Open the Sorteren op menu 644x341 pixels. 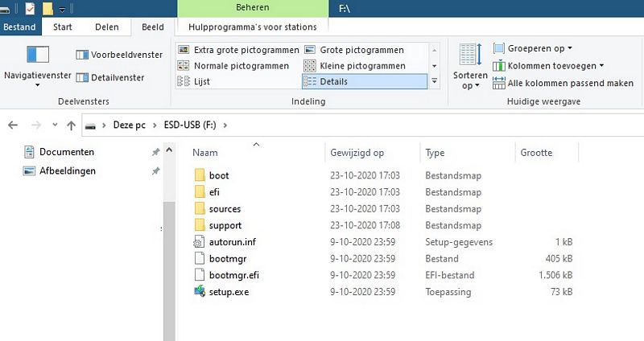coord(470,67)
